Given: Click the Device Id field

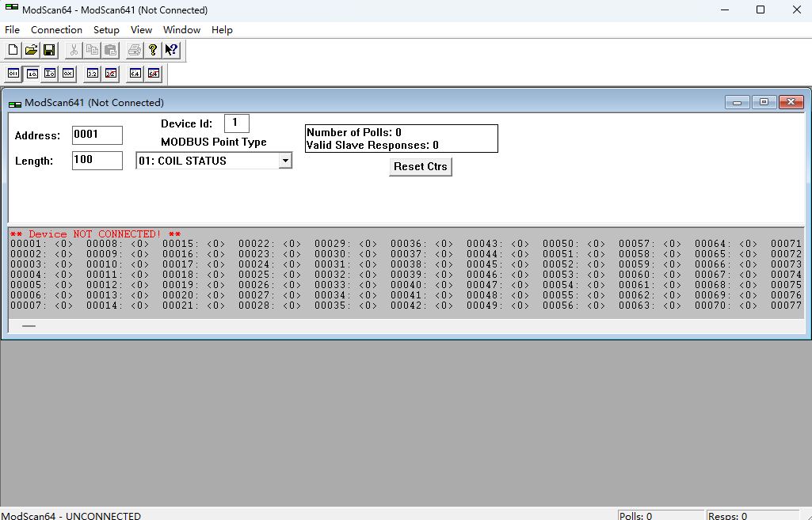Looking at the screenshot, I should (236, 123).
